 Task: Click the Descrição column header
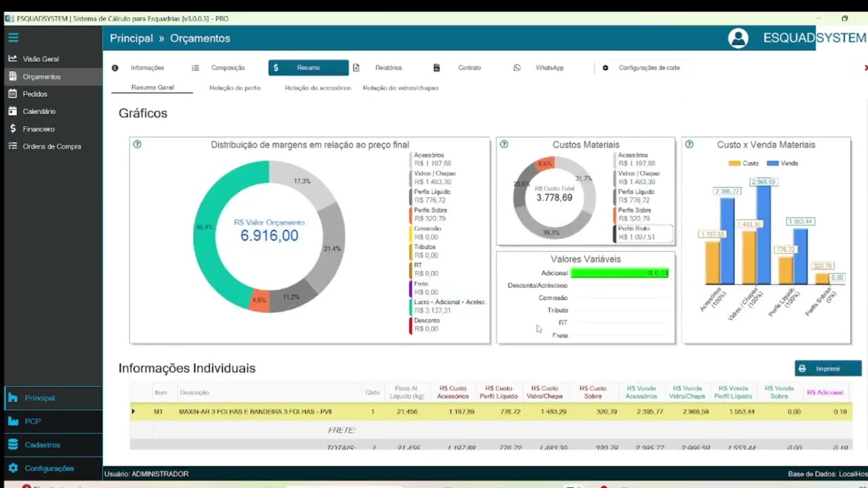(195, 392)
